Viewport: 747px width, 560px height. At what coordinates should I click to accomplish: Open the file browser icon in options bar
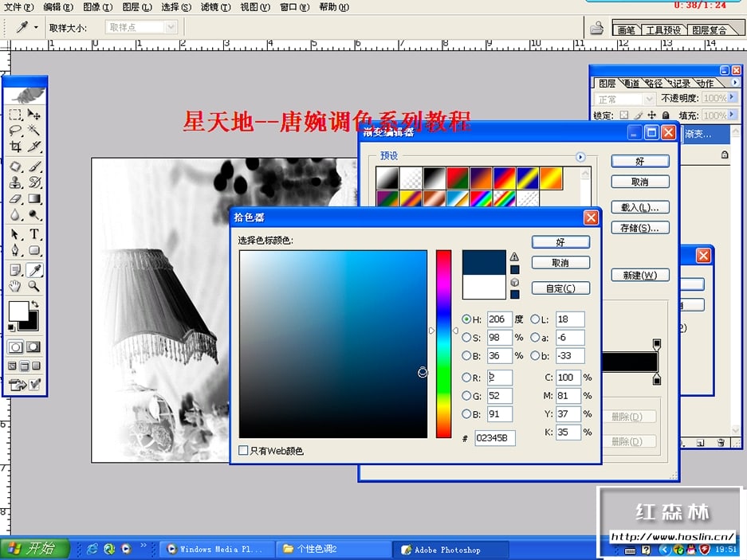point(596,28)
